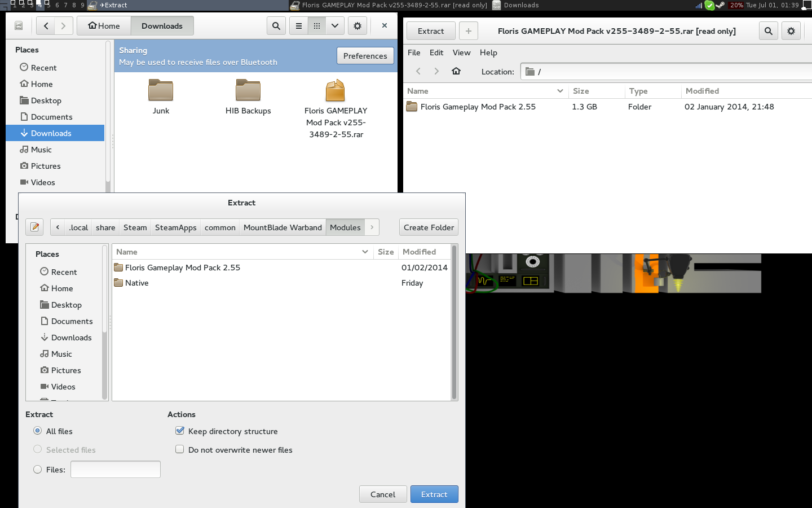Click the Extract button in Archive Manager header
The image size is (812, 508).
pyautogui.click(x=431, y=31)
